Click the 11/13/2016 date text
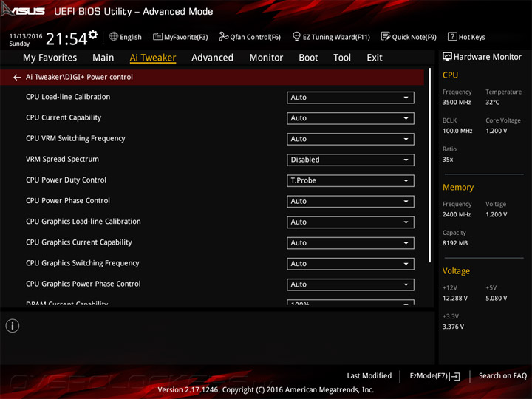This screenshot has width=532, height=399. click(26, 36)
